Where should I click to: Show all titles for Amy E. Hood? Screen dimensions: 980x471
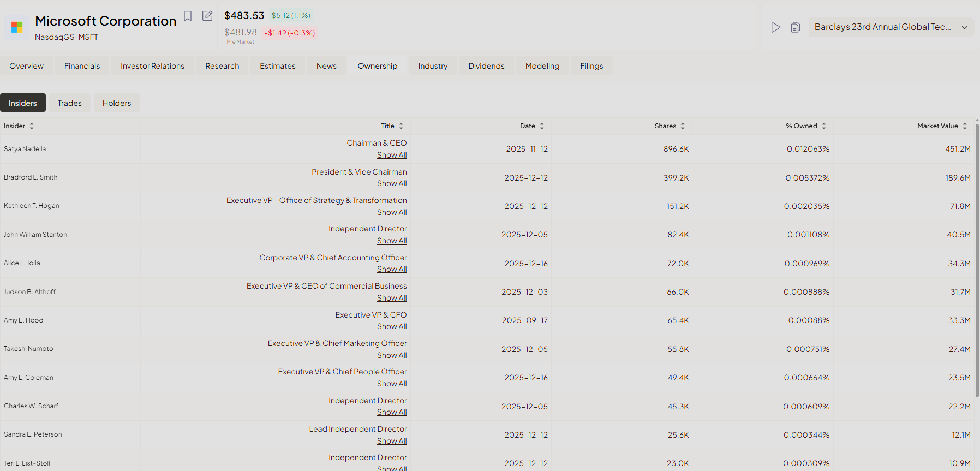[392, 326]
